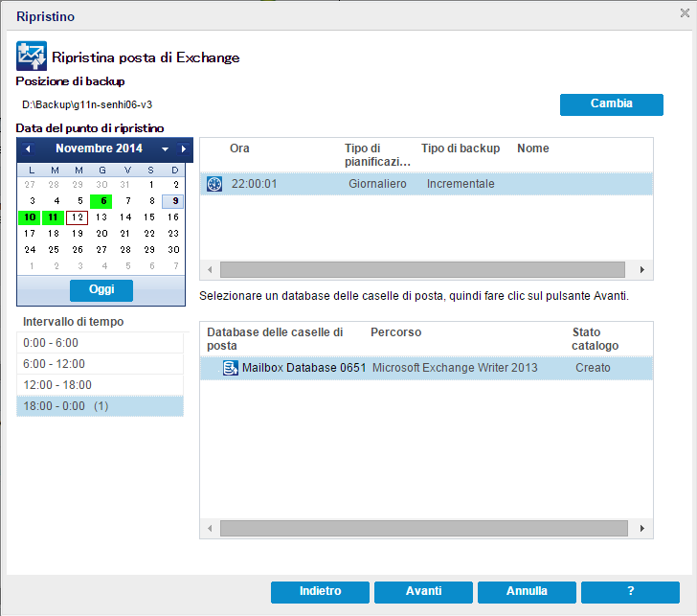Open the Novembre 2014 month dropdown

coord(165,149)
